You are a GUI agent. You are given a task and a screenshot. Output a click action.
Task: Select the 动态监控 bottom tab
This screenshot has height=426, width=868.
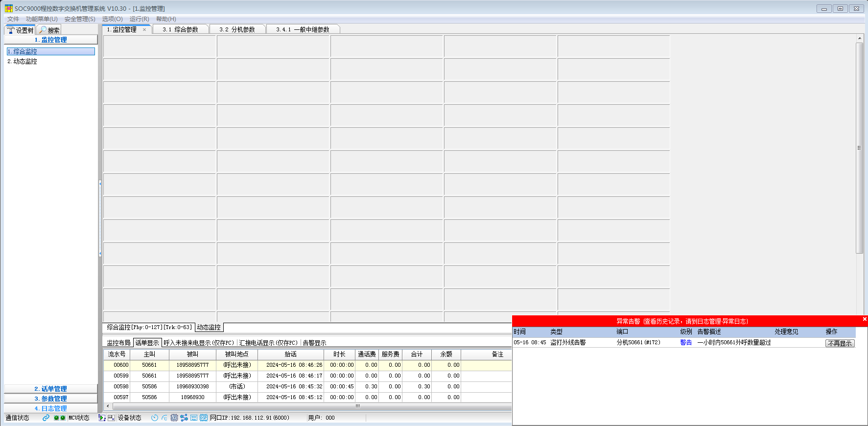point(209,327)
